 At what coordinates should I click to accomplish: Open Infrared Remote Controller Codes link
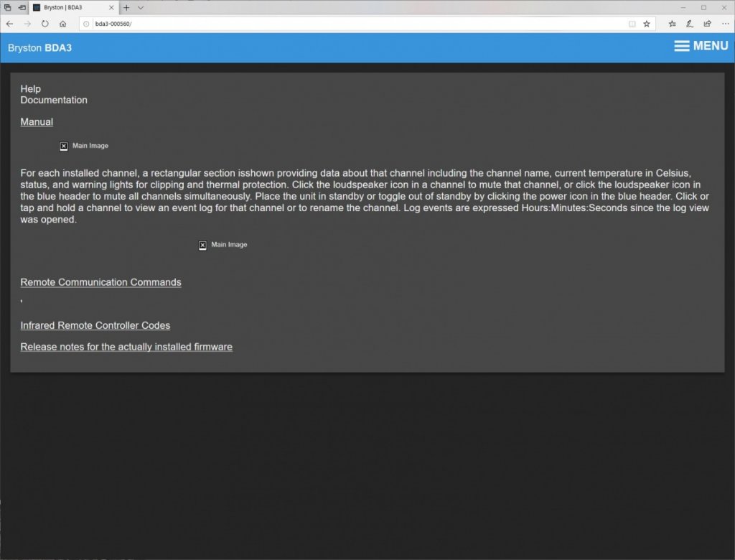point(95,325)
